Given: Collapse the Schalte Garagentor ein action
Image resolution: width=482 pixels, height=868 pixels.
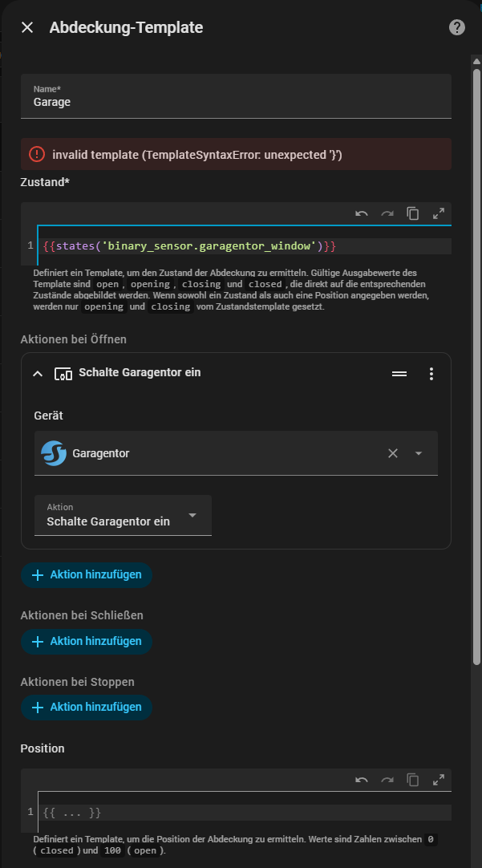Looking at the screenshot, I should [38, 374].
